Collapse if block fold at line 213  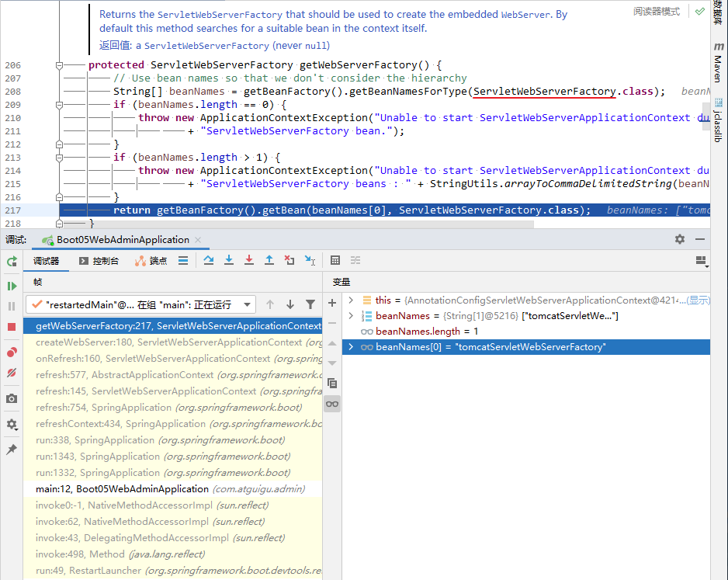click(60, 158)
